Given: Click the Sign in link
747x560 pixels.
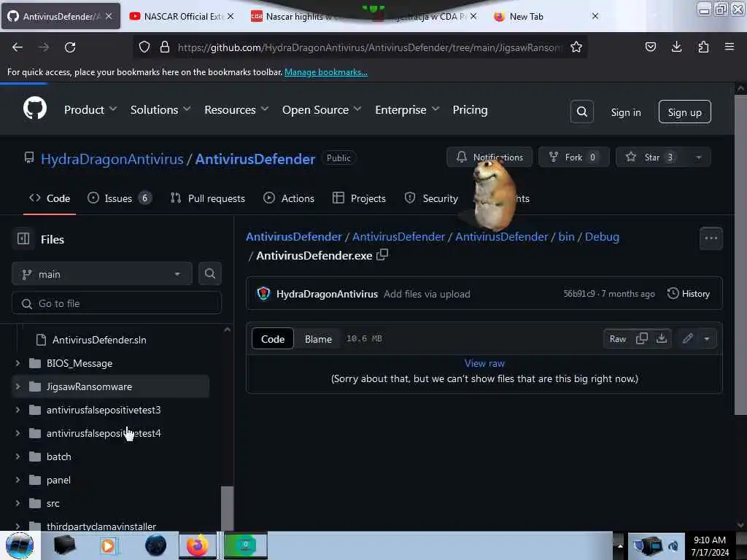Looking at the screenshot, I should [x=626, y=112].
